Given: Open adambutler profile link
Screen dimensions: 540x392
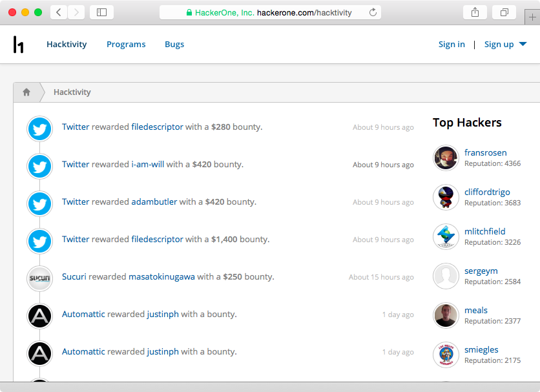Looking at the screenshot, I should coord(154,201).
